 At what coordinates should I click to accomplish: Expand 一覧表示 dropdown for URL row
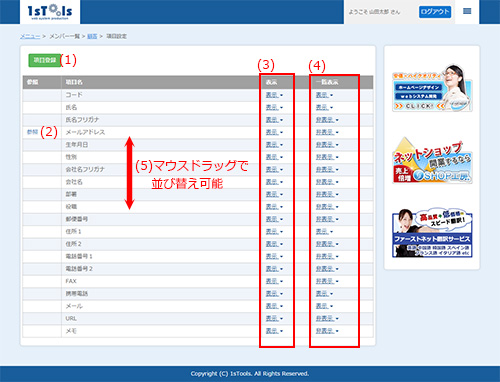(327, 319)
